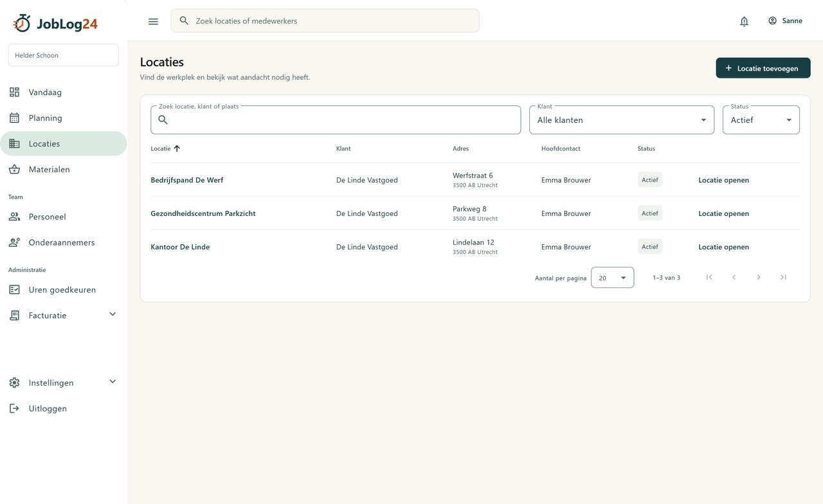Sort by the Locatie column header

165,148
